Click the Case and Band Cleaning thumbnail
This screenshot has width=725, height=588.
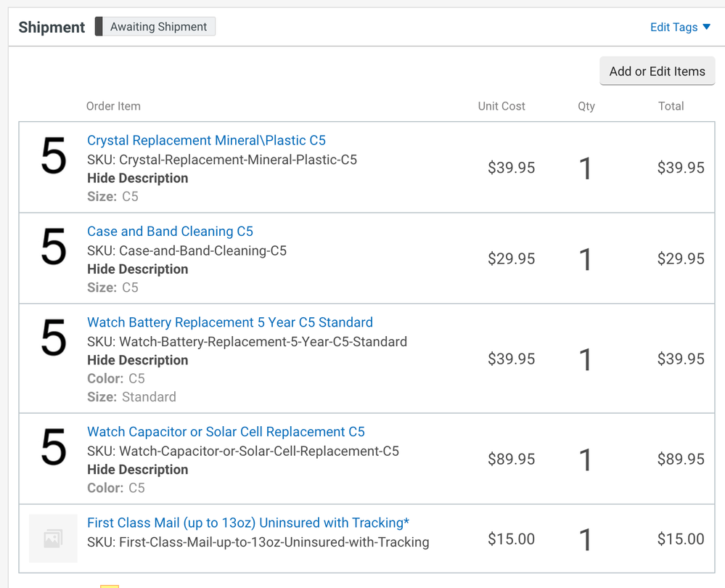[54, 248]
